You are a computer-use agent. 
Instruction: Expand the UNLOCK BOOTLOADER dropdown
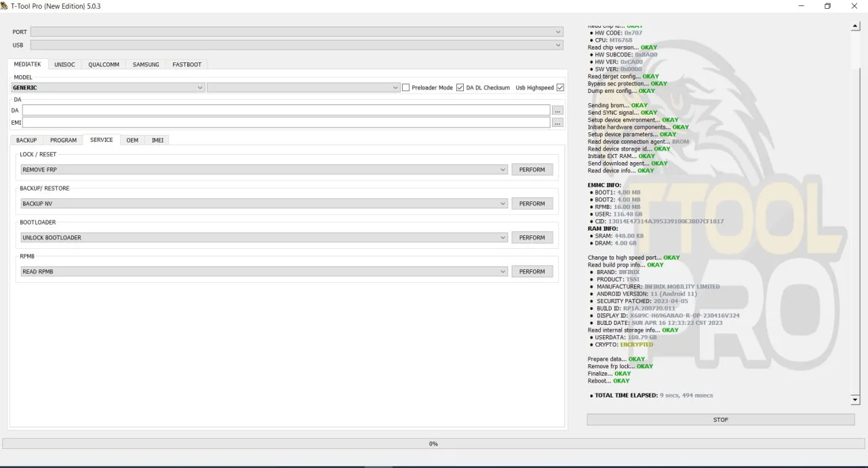click(264, 237)
